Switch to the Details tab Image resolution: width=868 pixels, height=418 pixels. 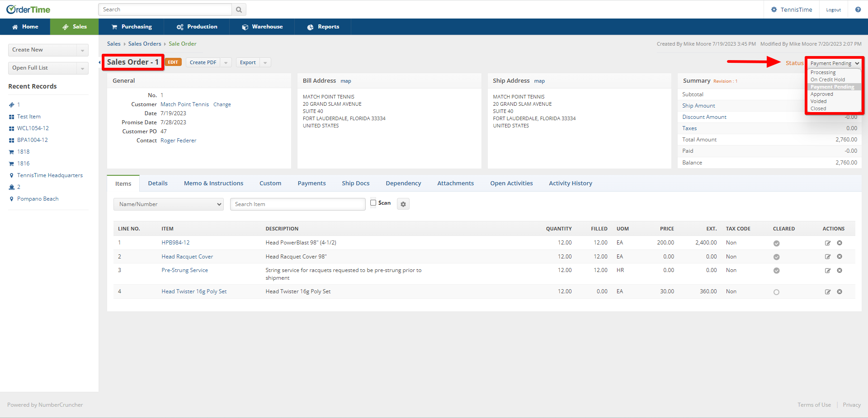click(x=158, y=183)
